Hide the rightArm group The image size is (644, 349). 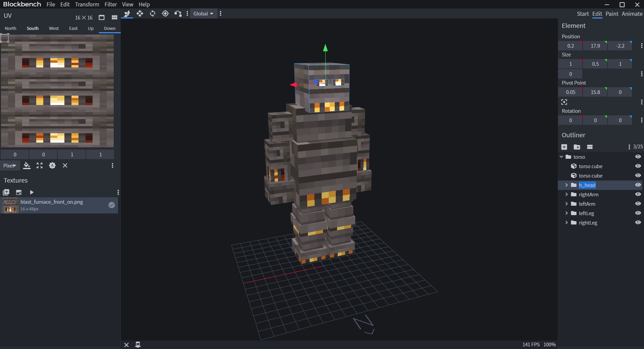point(638,194)
